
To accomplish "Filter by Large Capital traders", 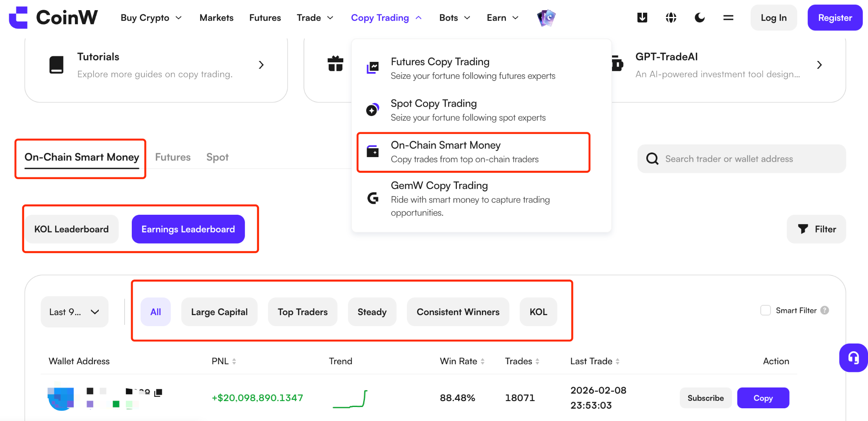I will point(220,312).
